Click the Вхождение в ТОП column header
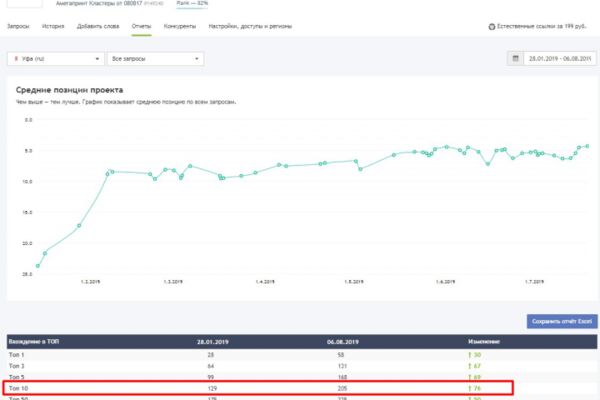Screen dimensions: 600x400 (x=34, y=341)
